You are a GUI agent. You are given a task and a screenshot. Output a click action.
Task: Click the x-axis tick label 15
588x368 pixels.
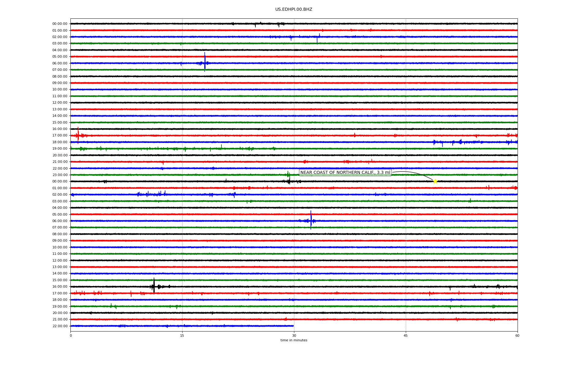click(182, 335)
